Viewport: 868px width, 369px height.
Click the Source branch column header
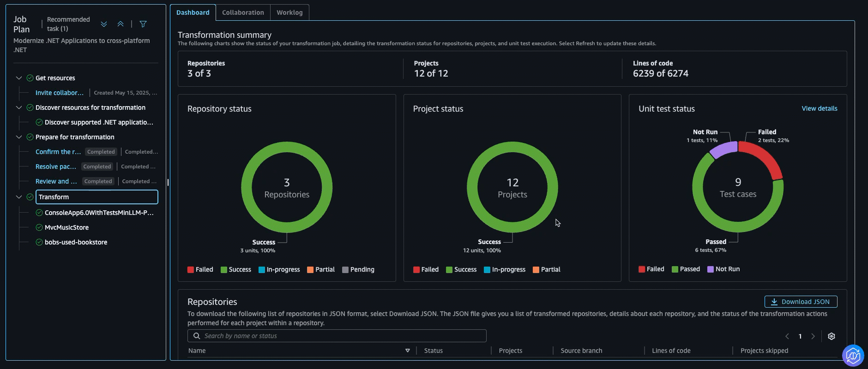click(581, 351)
